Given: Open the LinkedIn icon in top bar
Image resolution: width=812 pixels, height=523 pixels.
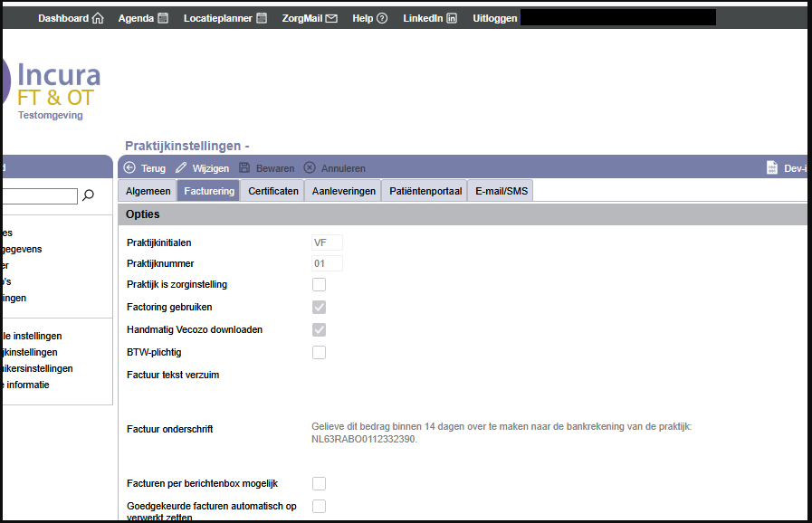Looking at the screenshot, I should pos(452,18).
